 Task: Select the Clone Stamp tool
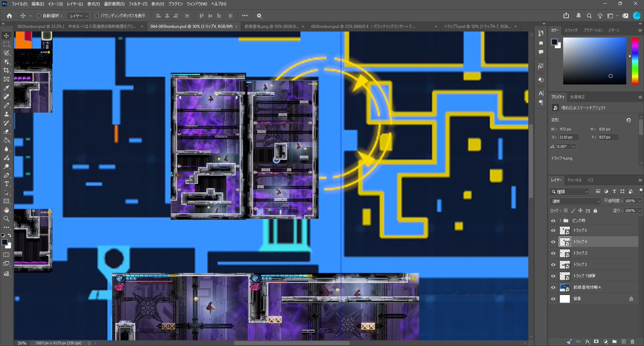point(6,114)
